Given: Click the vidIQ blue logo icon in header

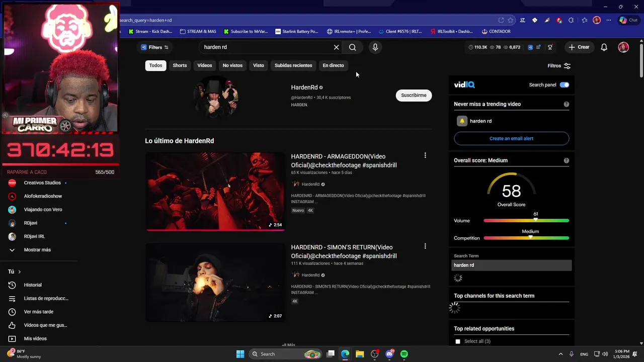Looking at the screenshot, I should pyautogui.click(x=530, y=47).
